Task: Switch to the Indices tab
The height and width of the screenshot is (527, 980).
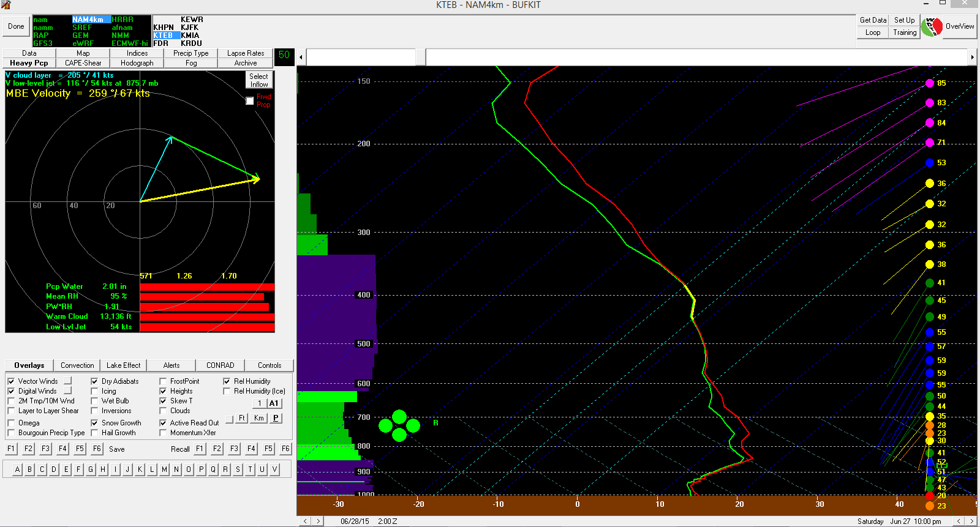Action: point(137,53)
